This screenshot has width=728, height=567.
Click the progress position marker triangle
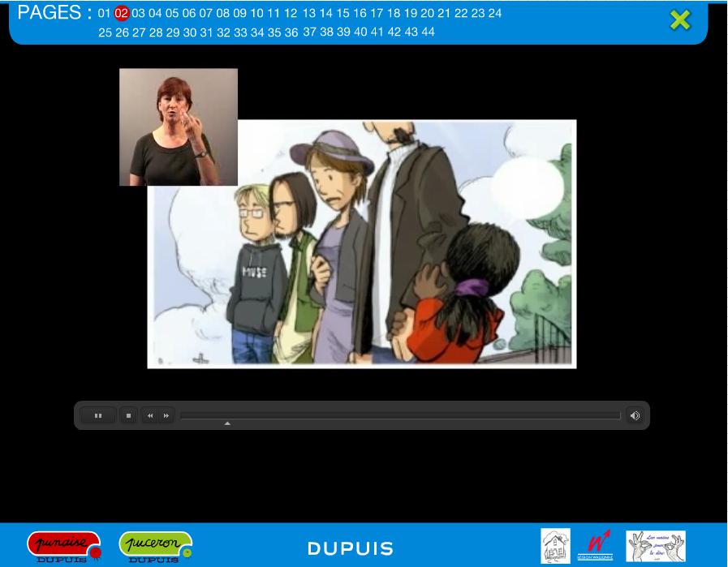point(227,423)
